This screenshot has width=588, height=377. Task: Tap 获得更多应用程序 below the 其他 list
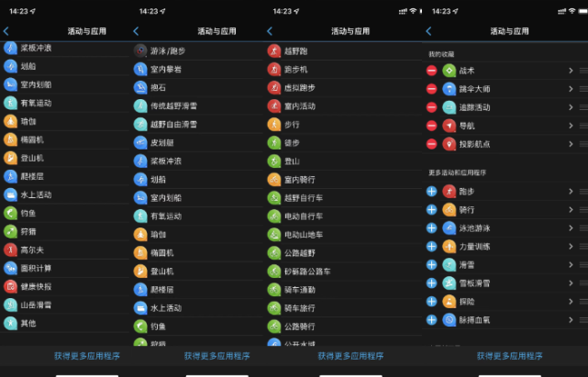point(87,356)
